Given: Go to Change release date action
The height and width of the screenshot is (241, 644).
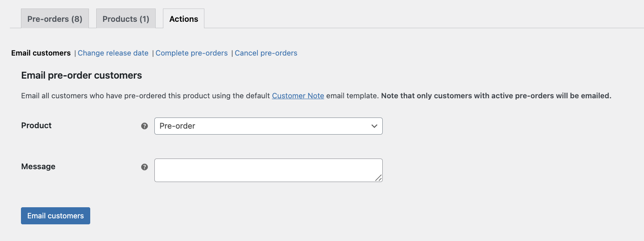Looking at the screenshot, I should (113, 53).
